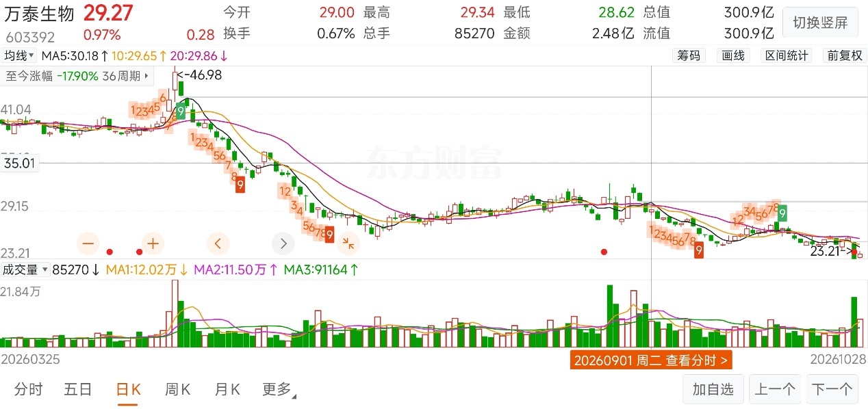The image size is (868, 409).
Task: Click the stock name 万泰生物
Action: (40, 12)
